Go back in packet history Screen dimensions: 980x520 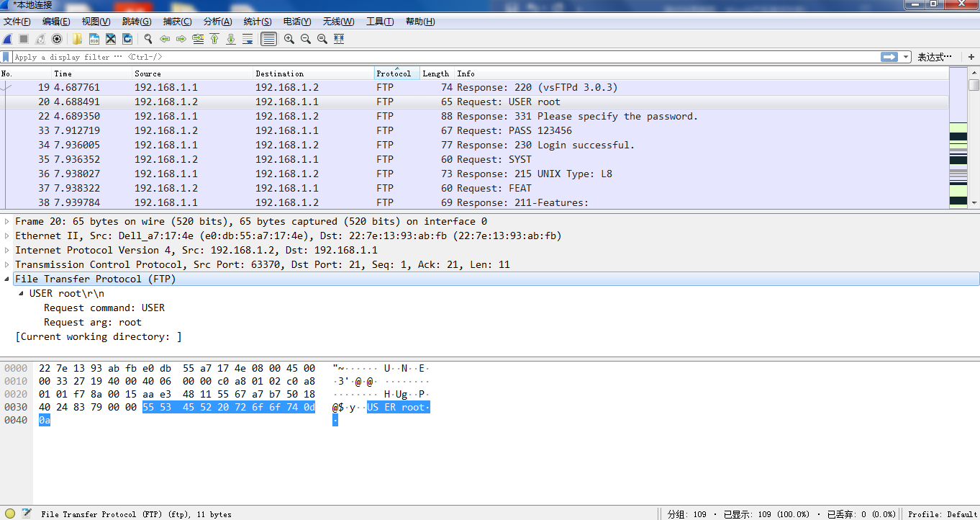165,39
